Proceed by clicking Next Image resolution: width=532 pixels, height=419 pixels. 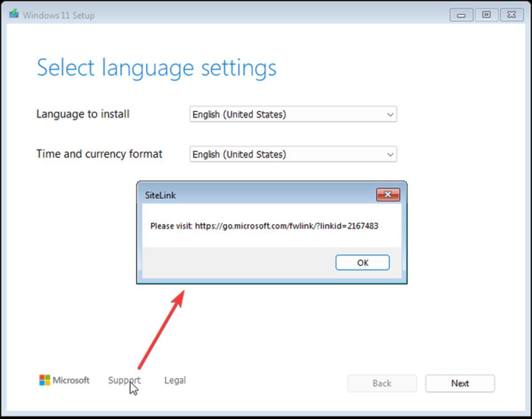point(460,383)
